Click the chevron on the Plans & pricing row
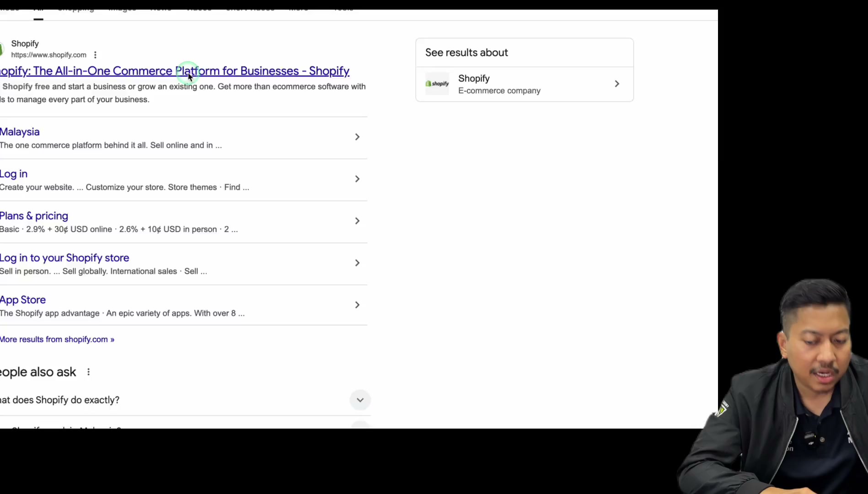Image resolution: width=868 pixels, height=494 pixels. click(x=357, y=221)
